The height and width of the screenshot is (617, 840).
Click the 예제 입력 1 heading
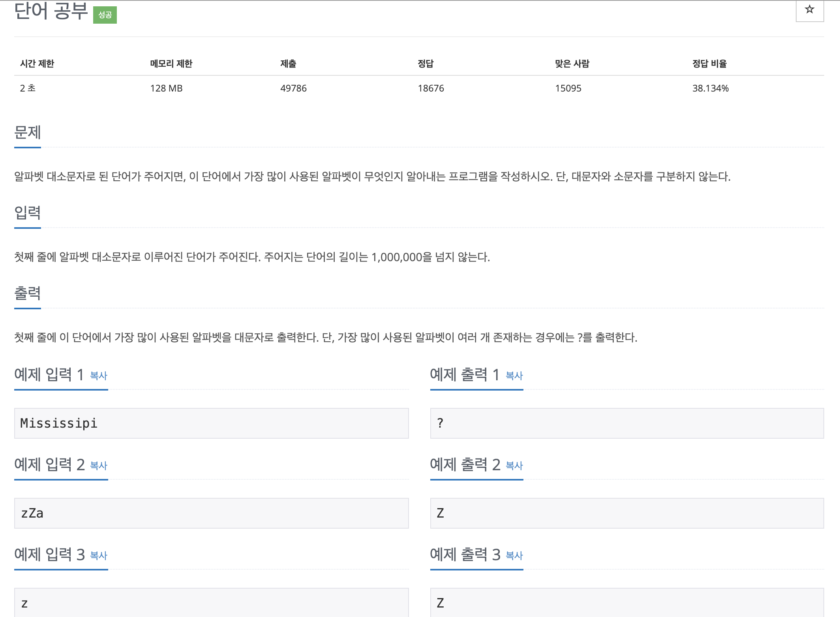49,375
